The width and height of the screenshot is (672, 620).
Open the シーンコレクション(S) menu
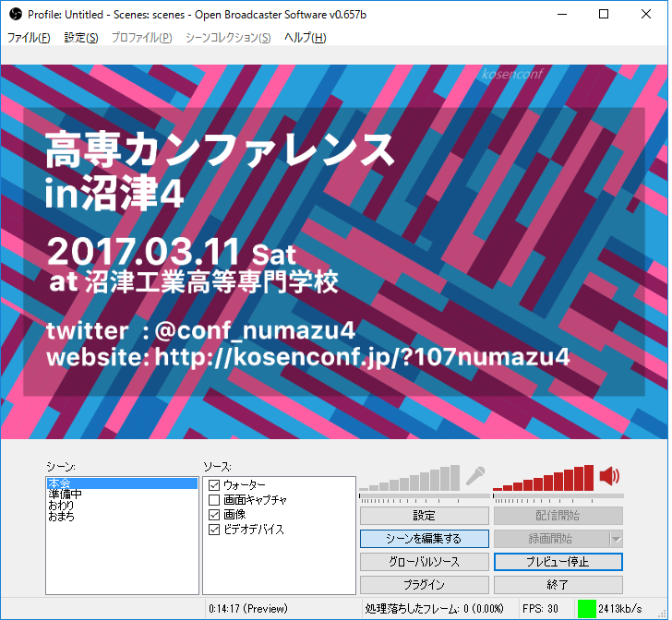coord(228,38)
